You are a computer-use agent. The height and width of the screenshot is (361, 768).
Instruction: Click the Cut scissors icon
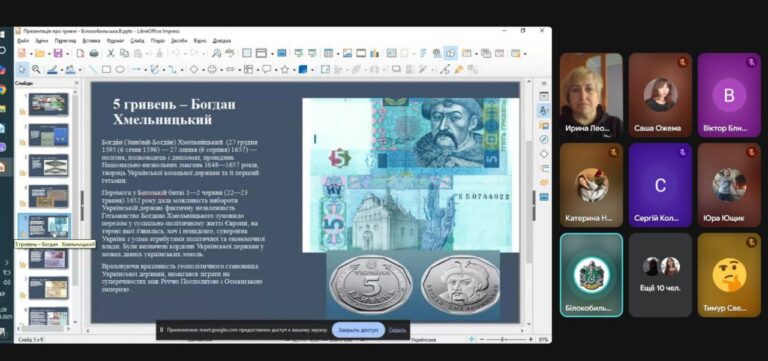(x=111, y=53)
